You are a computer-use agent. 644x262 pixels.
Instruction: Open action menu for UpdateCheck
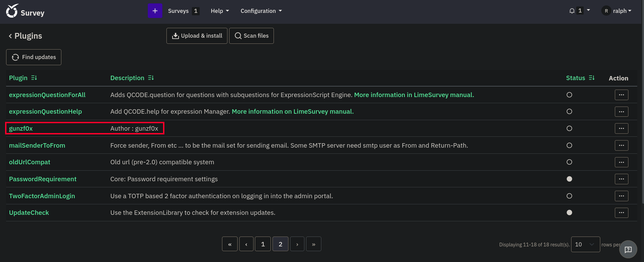(x=621, y=213)
